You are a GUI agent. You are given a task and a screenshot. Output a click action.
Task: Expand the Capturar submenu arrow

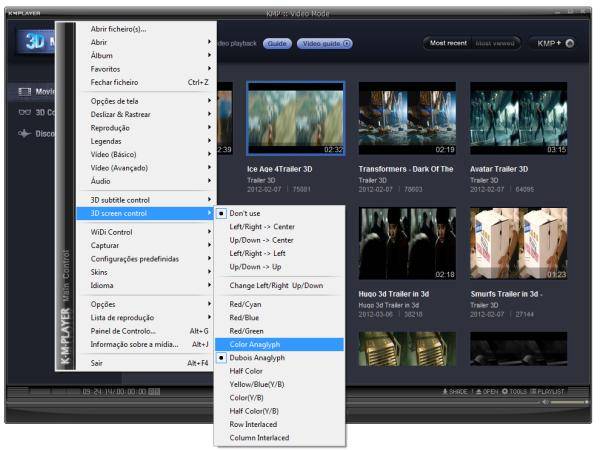point(209,245)
